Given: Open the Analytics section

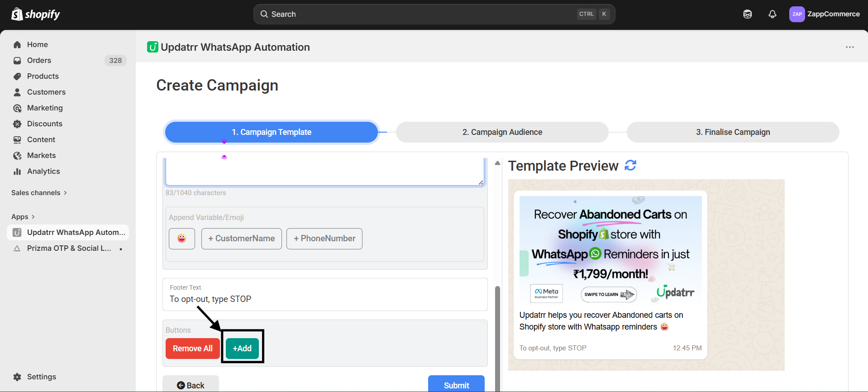Looking at the screenshot, I should tap(43, 171).
